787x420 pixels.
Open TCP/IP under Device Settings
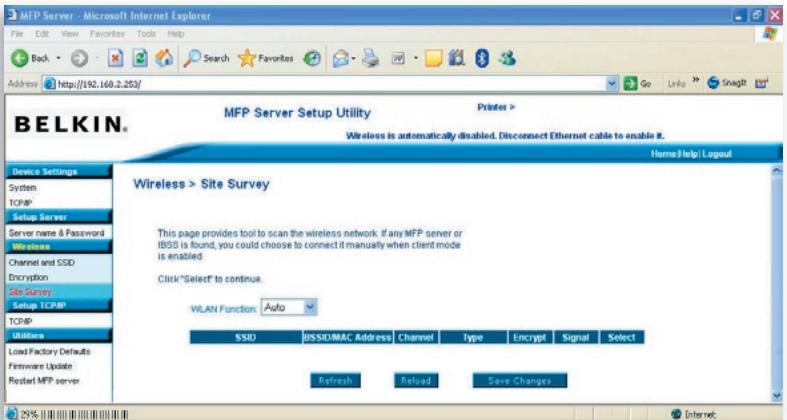tap(21, 203)
